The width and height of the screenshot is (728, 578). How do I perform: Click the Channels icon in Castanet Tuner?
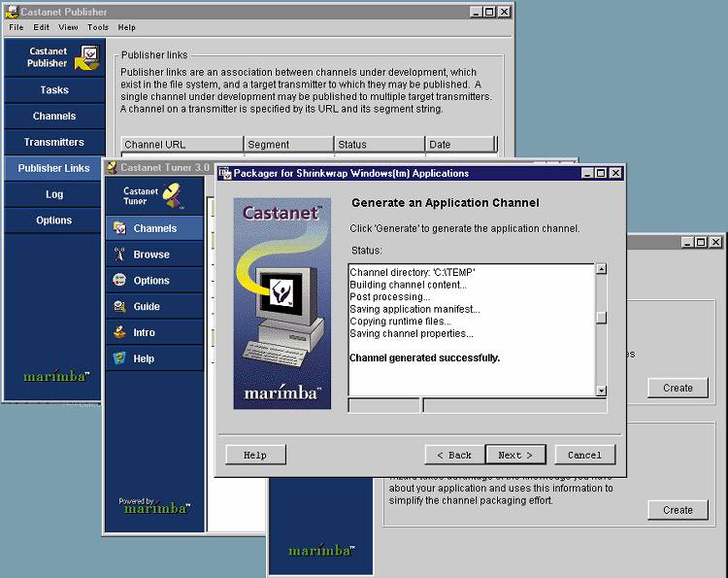(119, 228)
